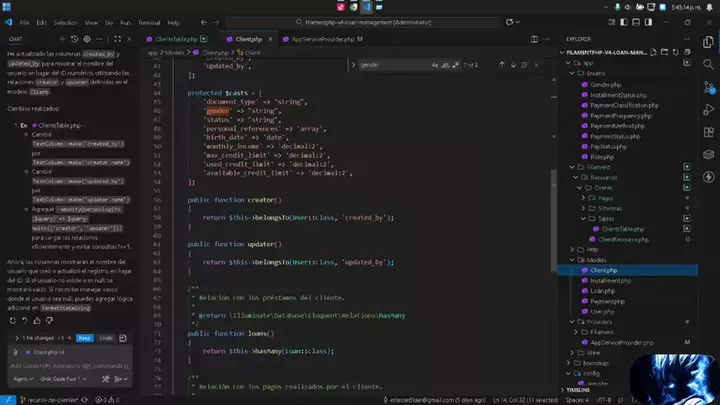Open the Grok Code Fast model dropdown
720x405 pixels.
point(64,379)
